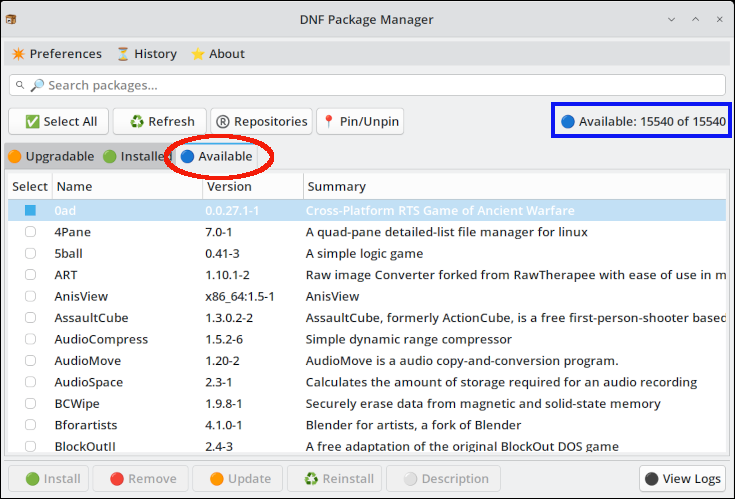Uncheck the selected 0ad package checkbox

coord(30,211)
